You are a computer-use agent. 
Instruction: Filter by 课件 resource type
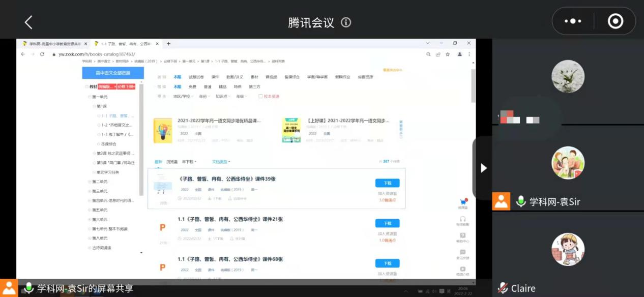215,77
